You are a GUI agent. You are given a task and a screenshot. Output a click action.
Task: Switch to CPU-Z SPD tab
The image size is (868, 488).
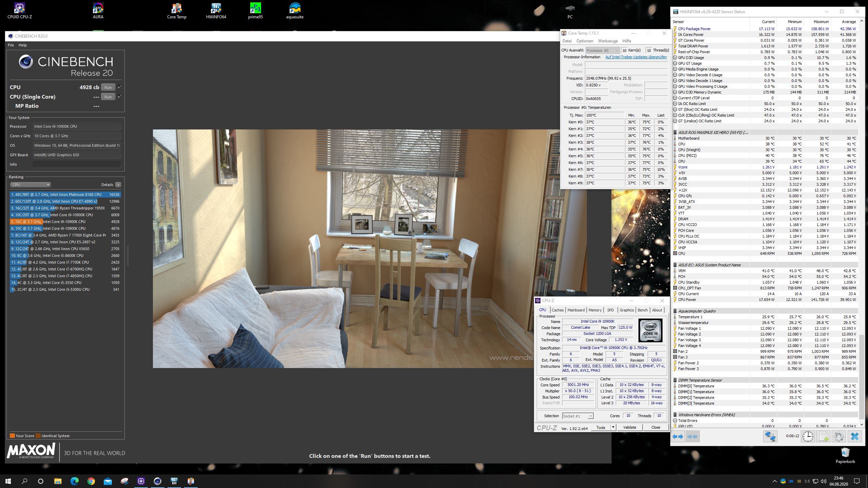pos(610,310)
